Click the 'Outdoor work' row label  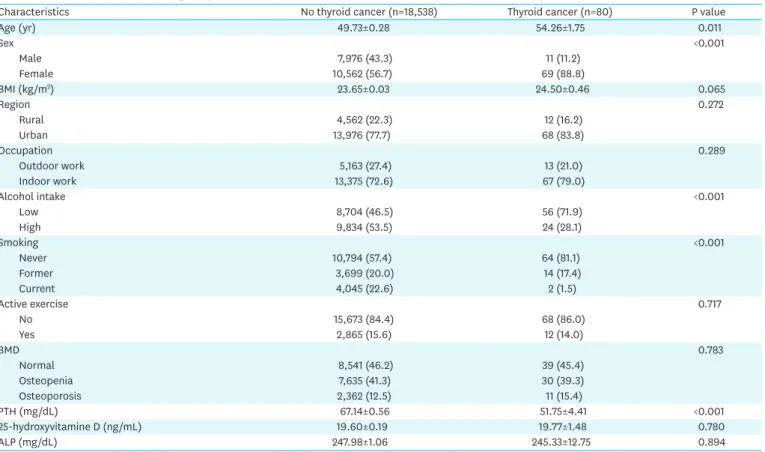click(x=52, y=166)
